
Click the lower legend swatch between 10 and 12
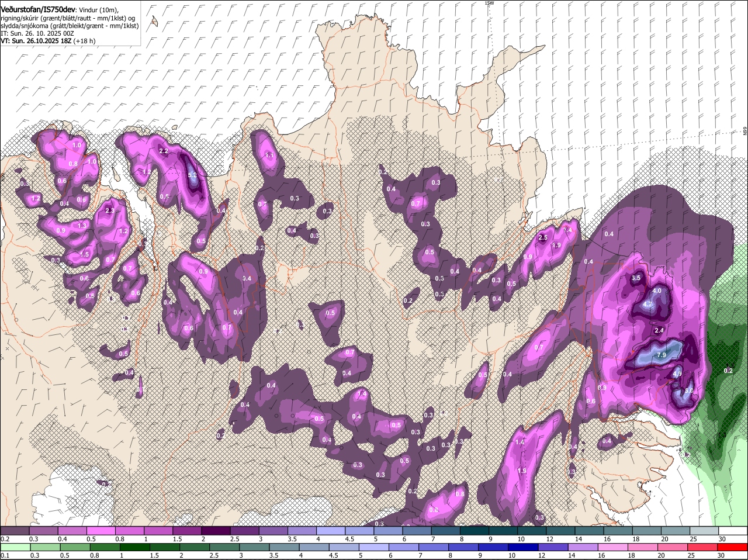(x=523, y=547)
